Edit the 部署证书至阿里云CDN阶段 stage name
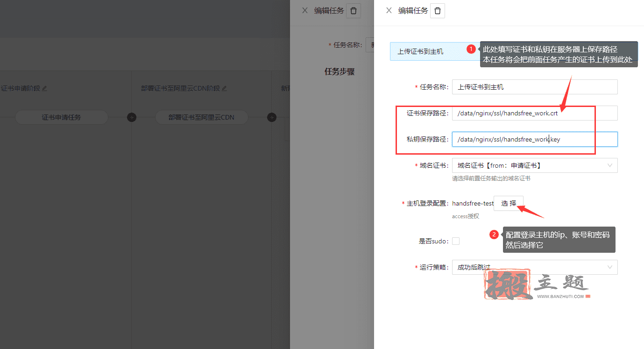 tap(224, 88)
